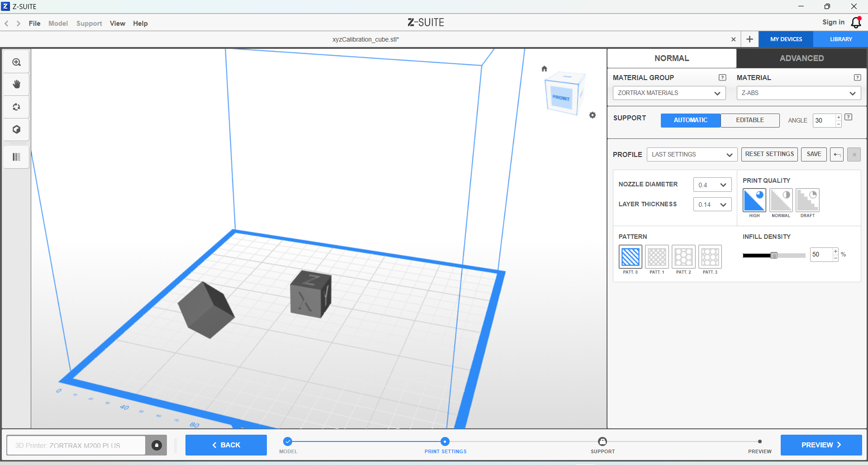The width and height of the screenshot is (868, 465).
Task: Go BACK to previous step
Action: [x=226, y=445]
